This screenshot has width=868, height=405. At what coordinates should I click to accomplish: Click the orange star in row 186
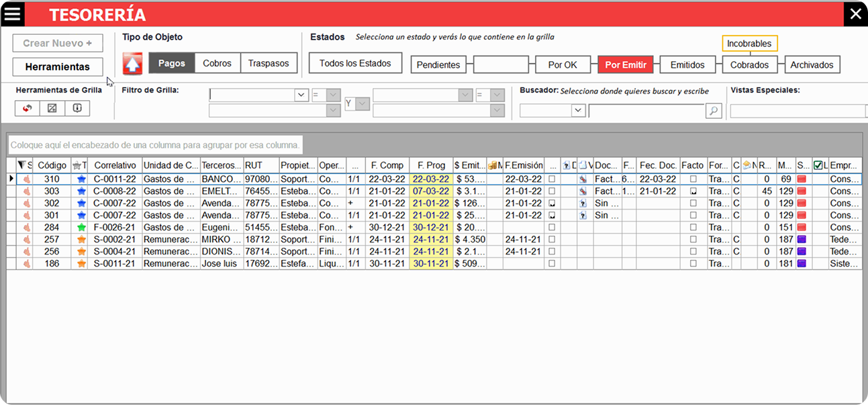81,264
